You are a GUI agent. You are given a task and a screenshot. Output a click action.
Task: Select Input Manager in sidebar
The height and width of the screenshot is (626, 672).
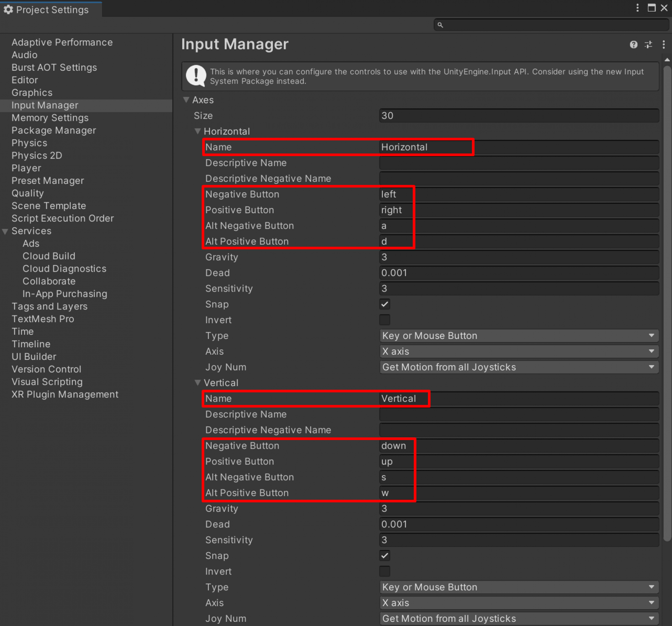pyautogui.click(x=86, y=105)
